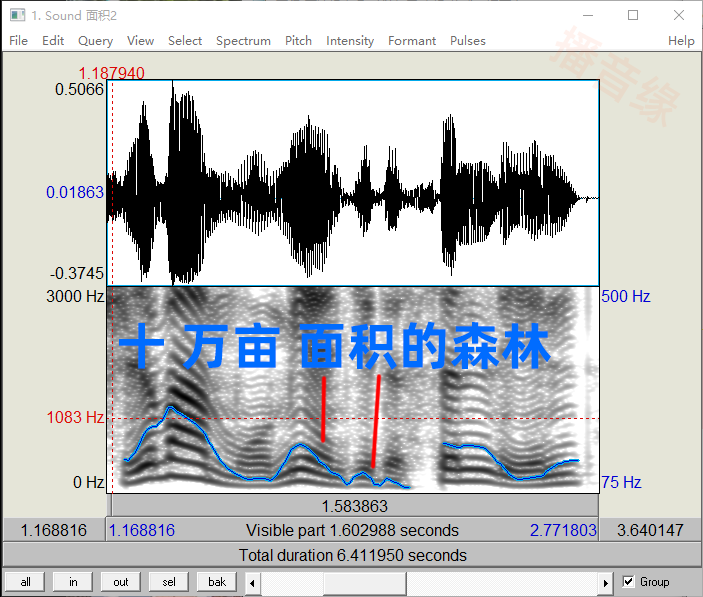Screen dimensions: 703x597
Task: Click the horizontal scrollbar thumb
Action: 365,582
